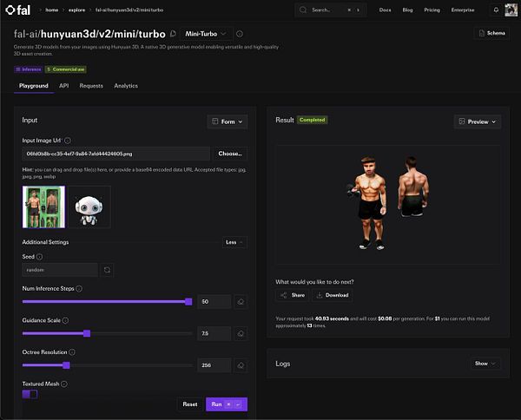
Task: Go to explore breadcrumb link
Action: [x=76, y=10]
